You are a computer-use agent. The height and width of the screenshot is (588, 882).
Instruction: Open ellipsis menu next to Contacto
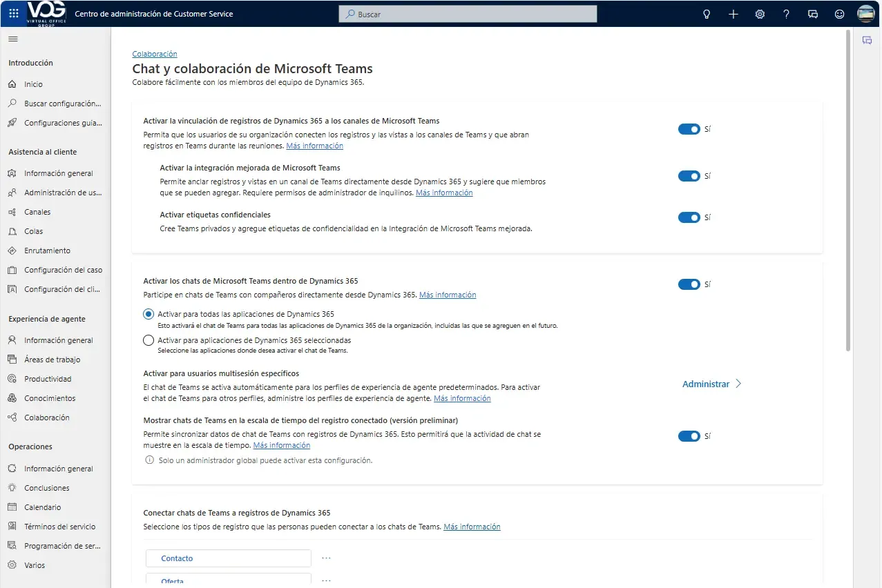point(326,558)
